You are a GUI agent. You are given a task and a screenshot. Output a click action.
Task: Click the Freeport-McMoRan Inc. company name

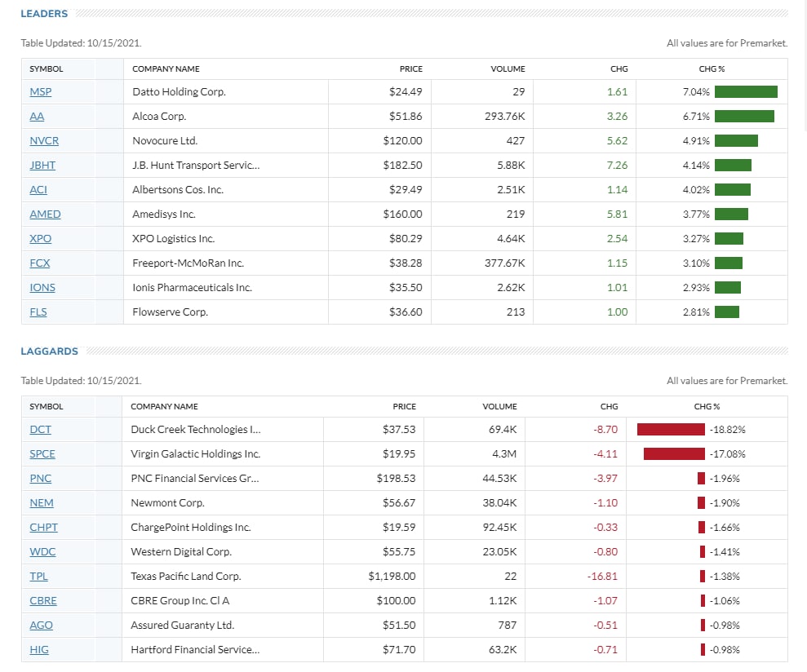click(188, 263)
